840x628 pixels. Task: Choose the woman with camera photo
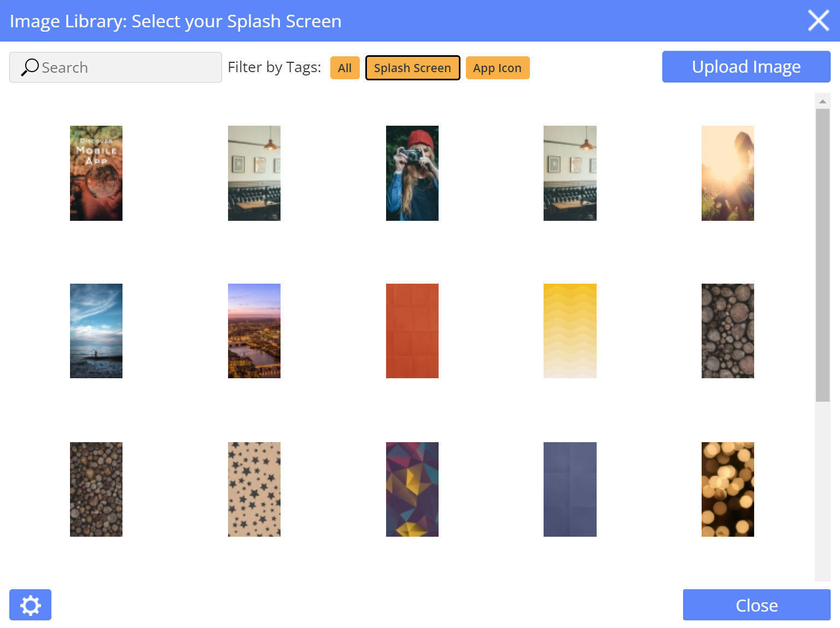(412, 173)
